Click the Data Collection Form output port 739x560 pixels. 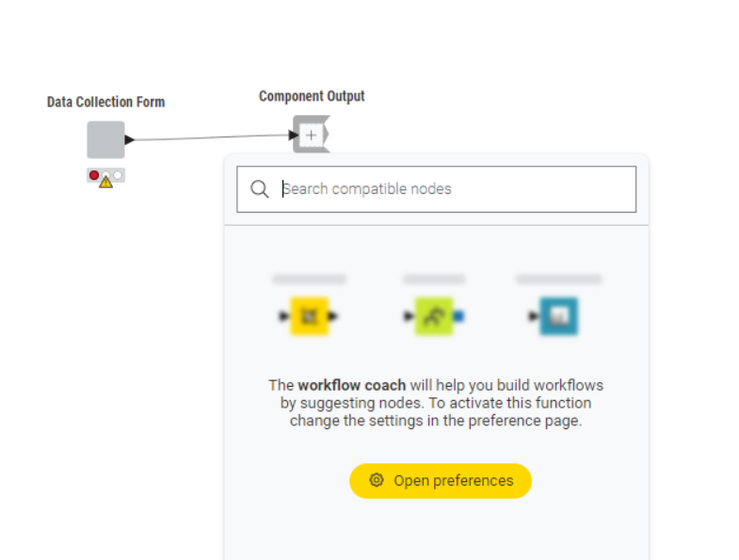tap(130, 139)
